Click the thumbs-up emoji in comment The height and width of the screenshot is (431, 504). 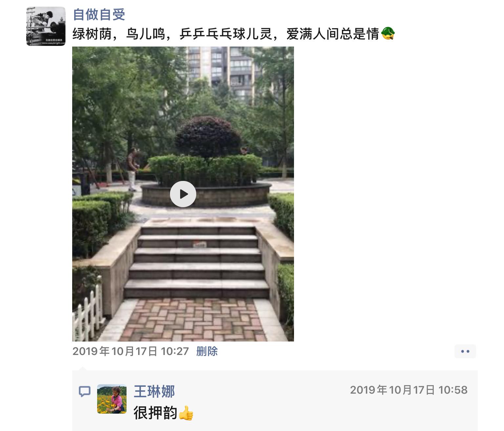coord(186,413)
